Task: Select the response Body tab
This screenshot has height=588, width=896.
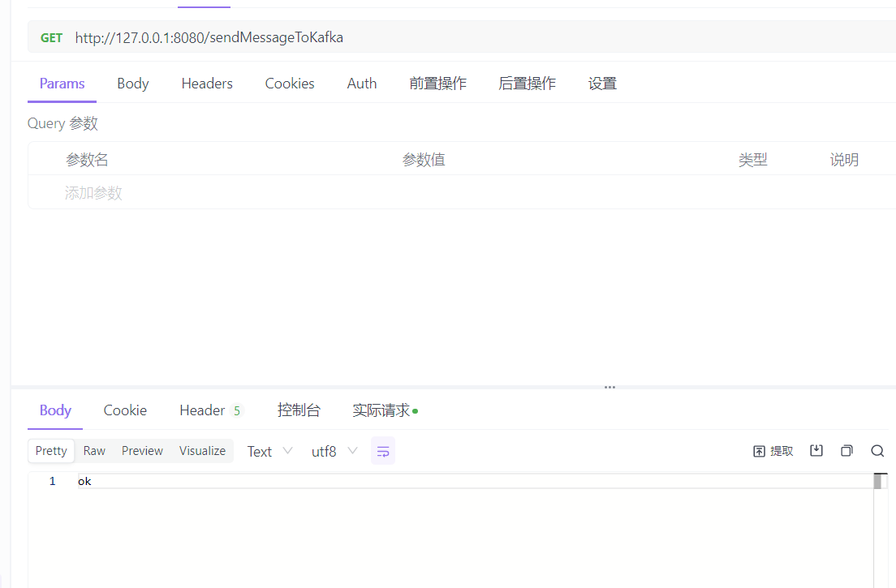Action: coord(55,410)
